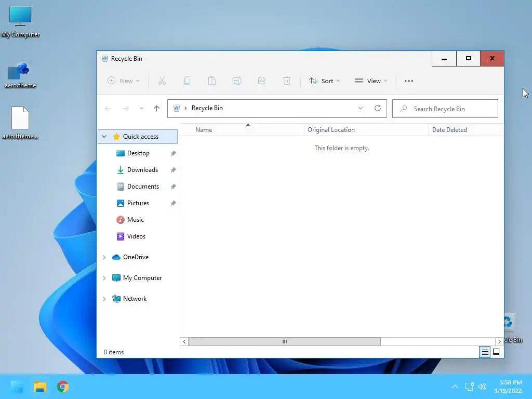
Task: Click the network tray icon
Action: pyautogui.click(x=469, y=387)
